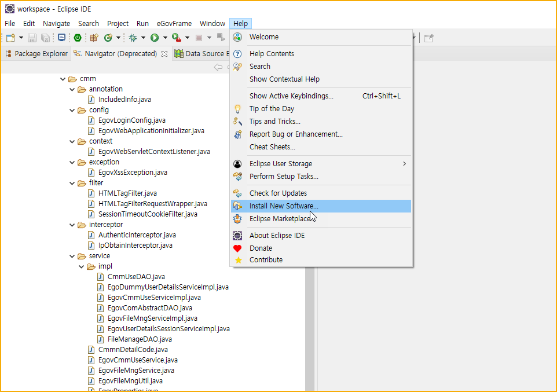Choose Tips and Tricks entry
Viewport: 557px width, 392px height.
pos(321,122)
